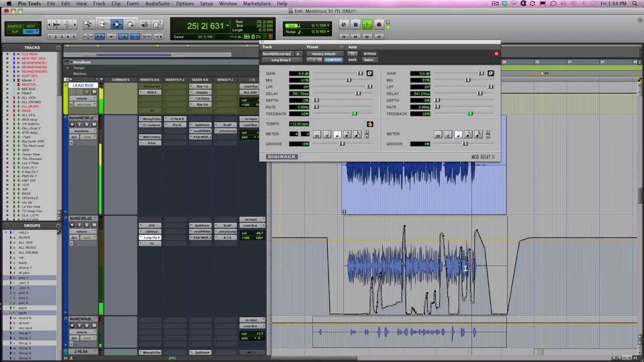
Task: Click the Native button
Action: click(x=369, y=60)
